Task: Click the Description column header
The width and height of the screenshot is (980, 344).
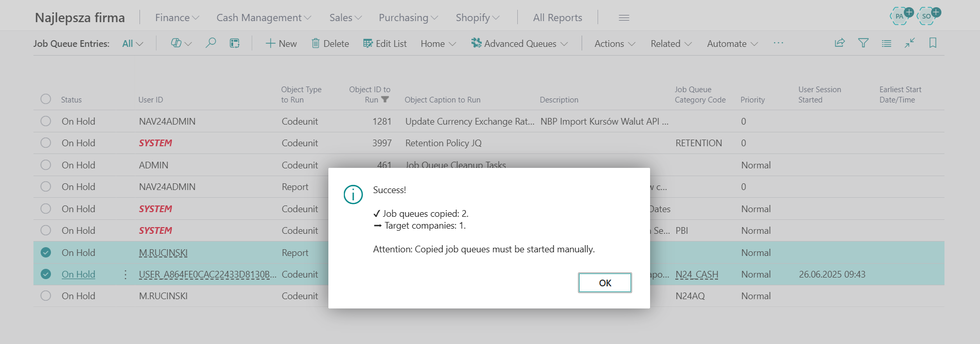Action: coord(559,100)
